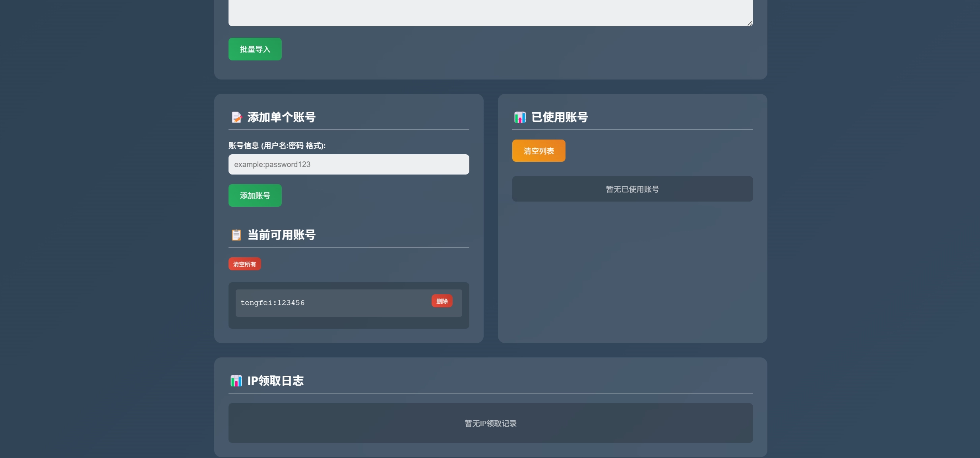
Task: Delete the tengfei:123456 account entry
Action: click(442, 301)
